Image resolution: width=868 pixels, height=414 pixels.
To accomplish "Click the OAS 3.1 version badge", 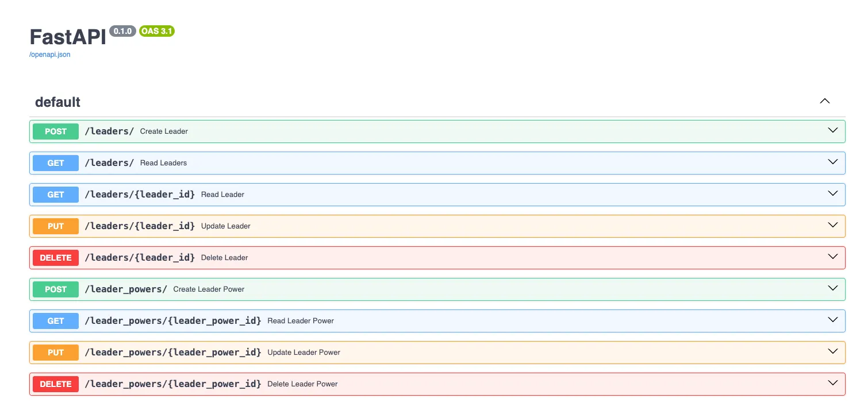I will click(156, 31).
